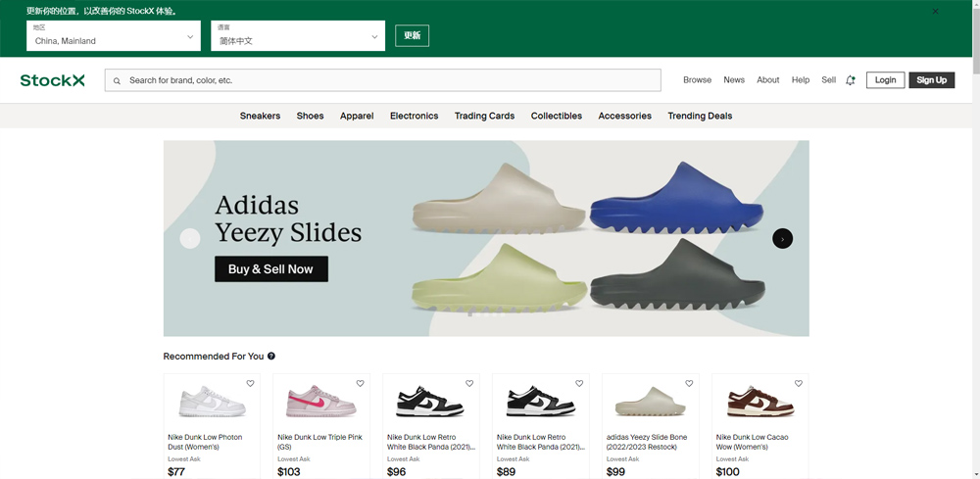Favorite the adidas Yeezy Slide Bone
This screenshot has width=980, height=479.
pos(689,384)
